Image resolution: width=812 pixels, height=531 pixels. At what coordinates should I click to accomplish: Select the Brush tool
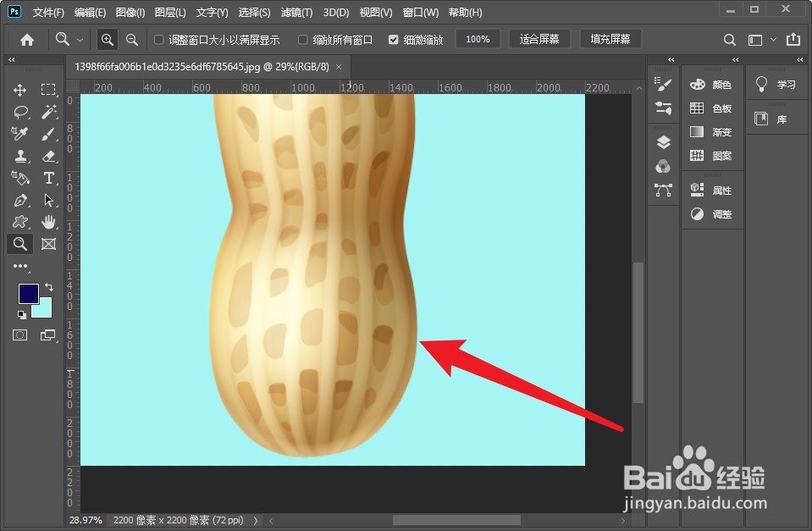coord(48,134)
